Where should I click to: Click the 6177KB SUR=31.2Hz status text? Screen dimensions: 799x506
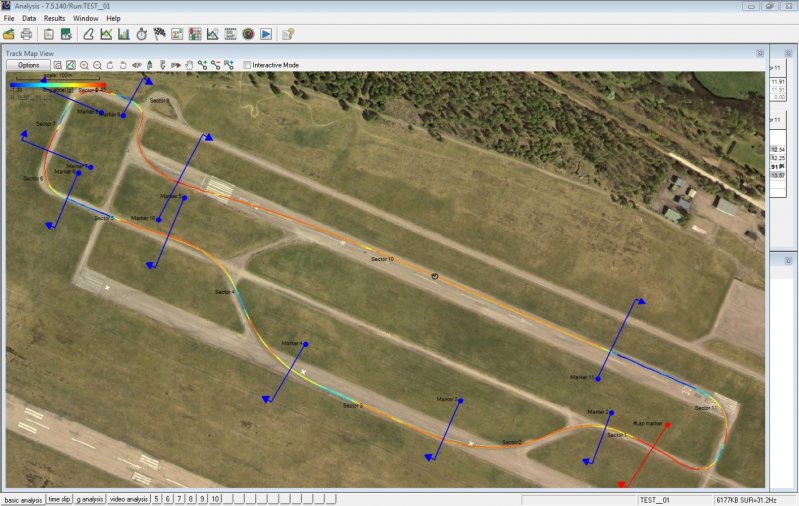[746, 500]
